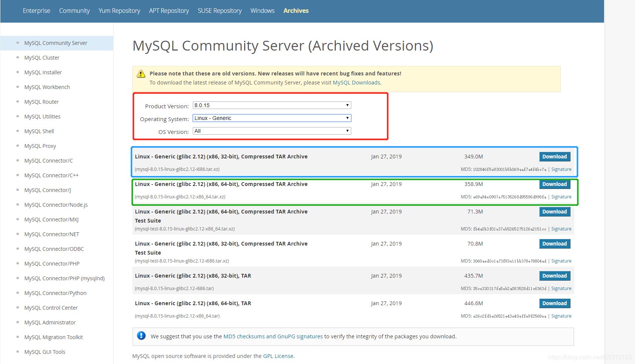
Task: Open MySQL Router in the sidebar
Action: point(42,102)
